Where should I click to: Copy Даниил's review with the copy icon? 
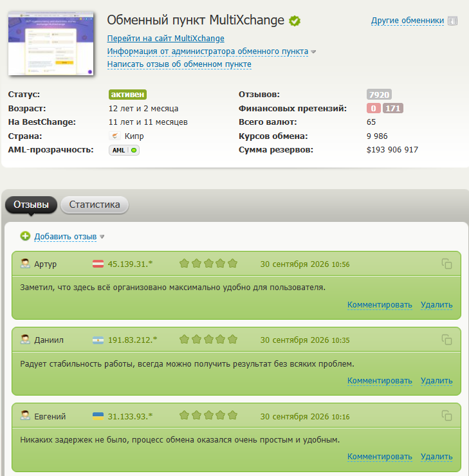(x=446, y=340)
